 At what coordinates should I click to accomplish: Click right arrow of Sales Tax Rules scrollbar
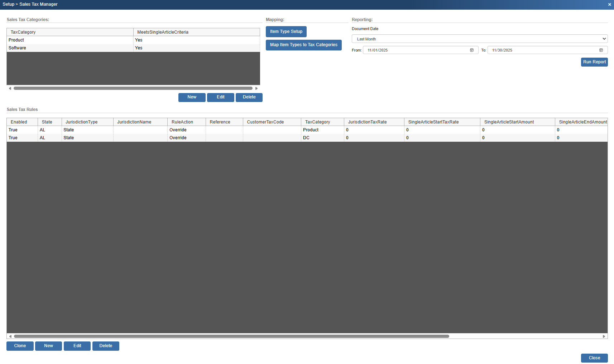point(604,336)
